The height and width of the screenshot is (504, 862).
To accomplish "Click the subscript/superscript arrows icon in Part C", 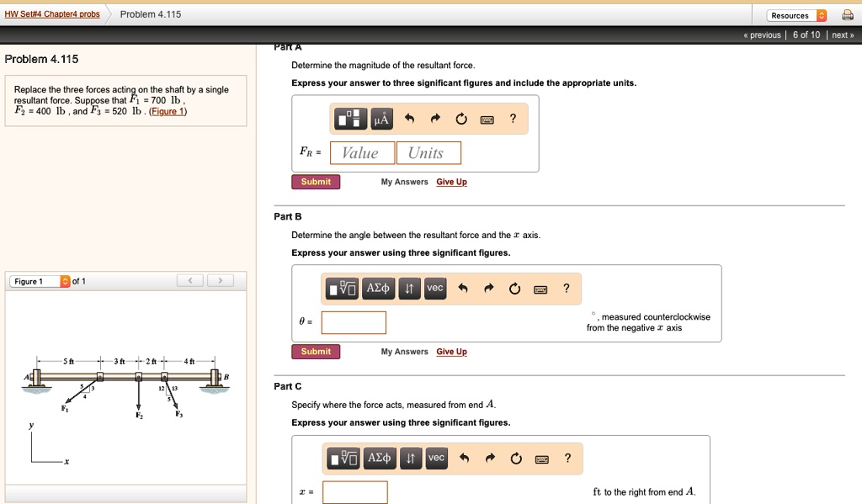I will 410,459.
